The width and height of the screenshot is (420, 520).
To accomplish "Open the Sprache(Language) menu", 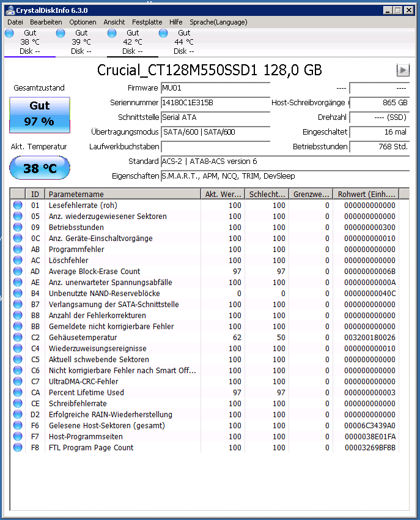I will coord(218,22).
